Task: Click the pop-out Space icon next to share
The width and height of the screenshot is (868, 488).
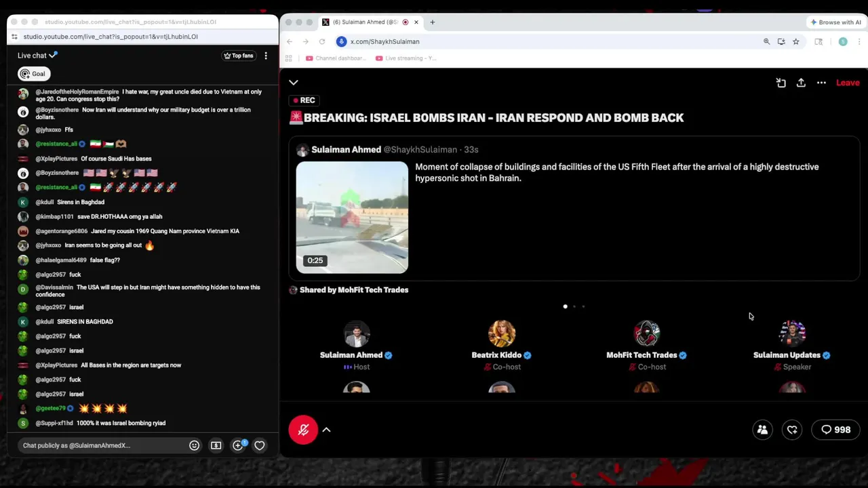Action: [x=781, y=83]
